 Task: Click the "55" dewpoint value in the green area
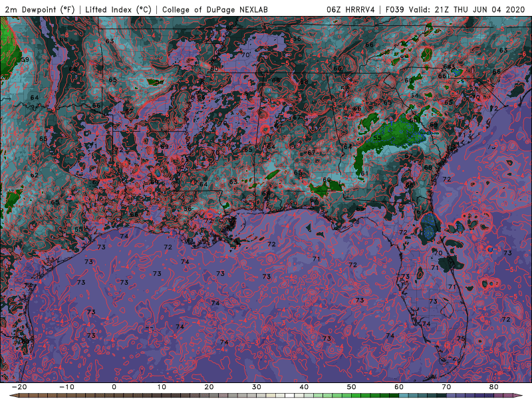(377, 138)
